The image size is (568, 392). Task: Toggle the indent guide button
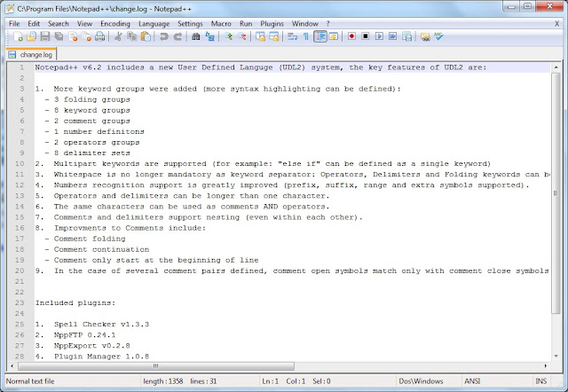[320, 36]
